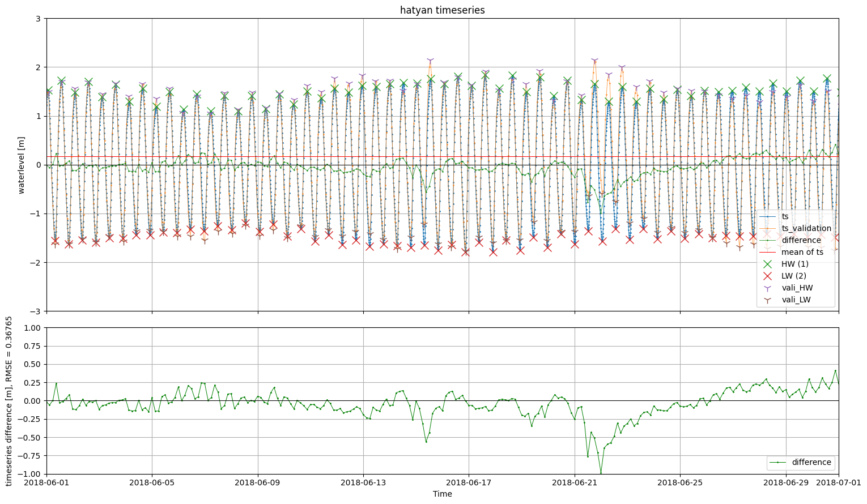The width and height of the screenshot is (867, 504).
Task: Click the 2018-06-09 tick label
Action: [x=258, y=482]
